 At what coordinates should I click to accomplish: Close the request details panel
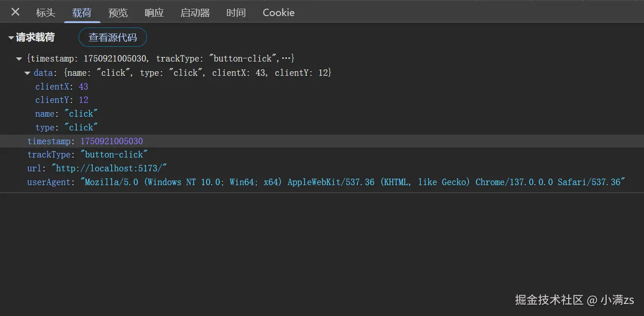15,12
